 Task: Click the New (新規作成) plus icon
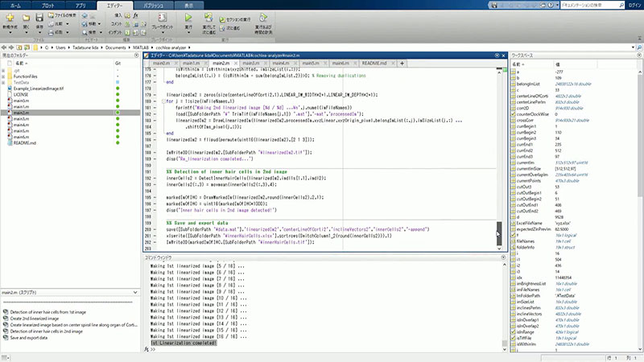pyautogui.click(x=10, y=18)
